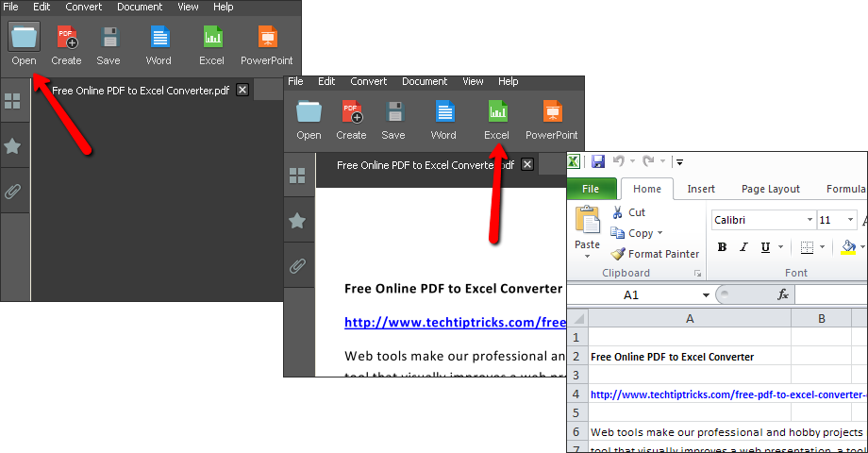
Task: Open attachments paperclip panel in second PDF window
Action: coord(297,266)
